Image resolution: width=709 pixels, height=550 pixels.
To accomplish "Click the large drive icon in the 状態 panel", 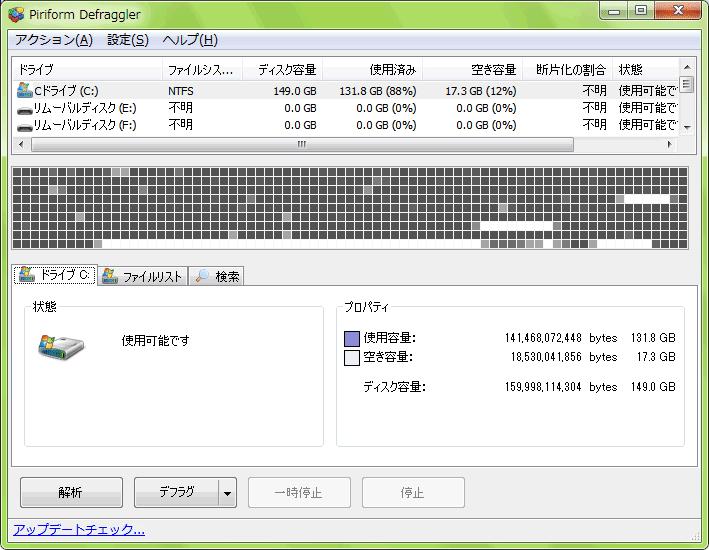I will tap(61, 347).
